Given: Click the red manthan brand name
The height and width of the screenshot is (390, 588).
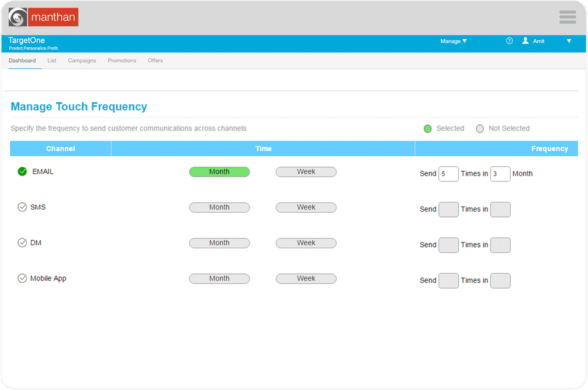Looking at the screenshot, I should coord(53,17).
